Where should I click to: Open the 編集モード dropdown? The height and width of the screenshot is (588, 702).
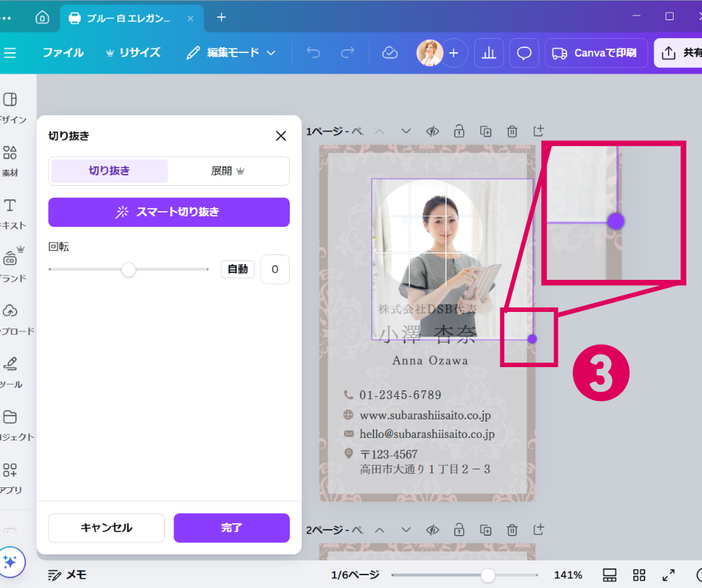pyautogui.click(x=231, y=53)
